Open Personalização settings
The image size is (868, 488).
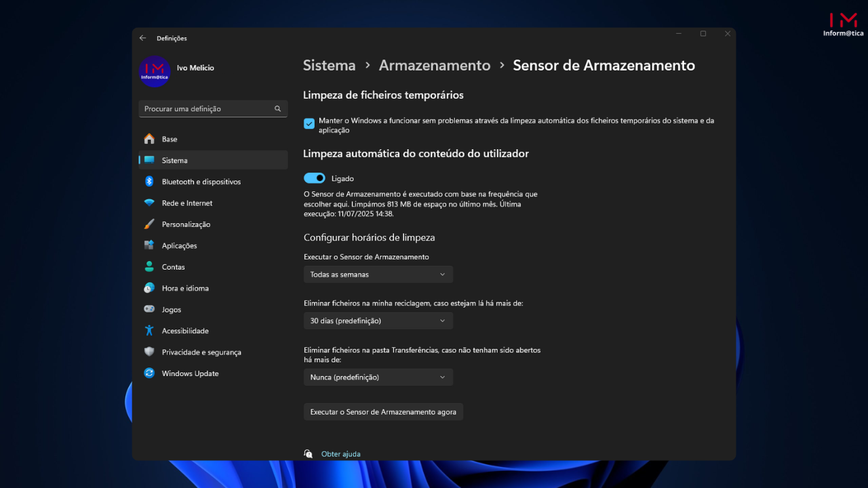(213, 224)
